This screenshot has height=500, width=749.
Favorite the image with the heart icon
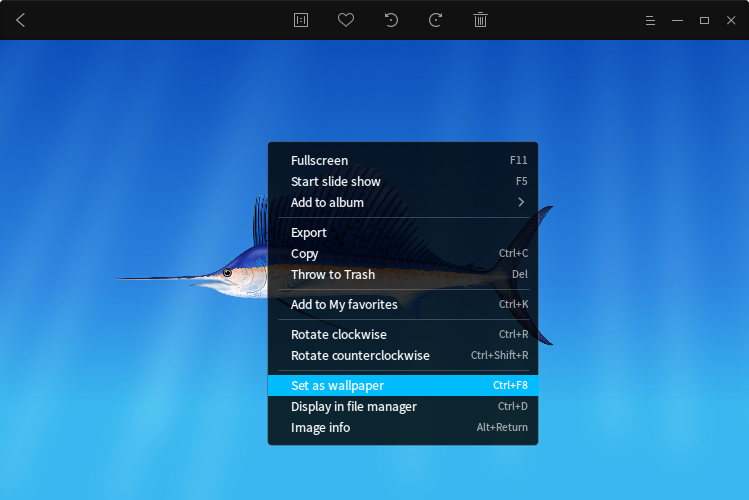pyautogui.click(x=346, y=20)
